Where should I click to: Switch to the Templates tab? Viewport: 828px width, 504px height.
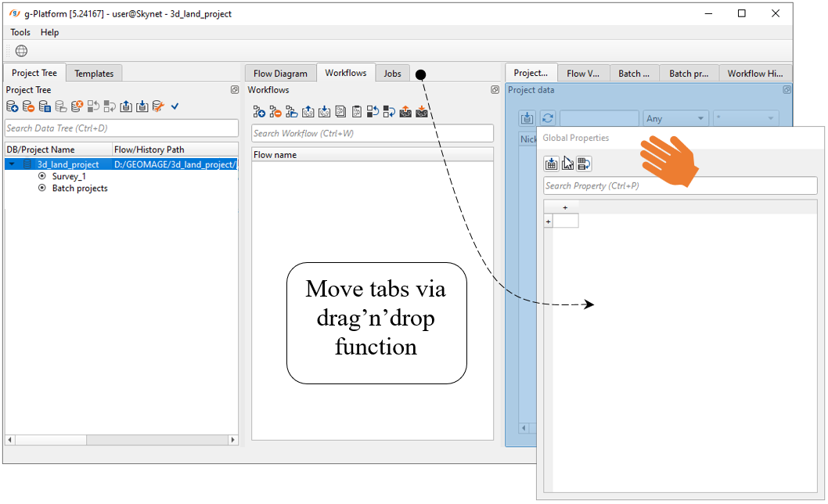coord(94,74)
